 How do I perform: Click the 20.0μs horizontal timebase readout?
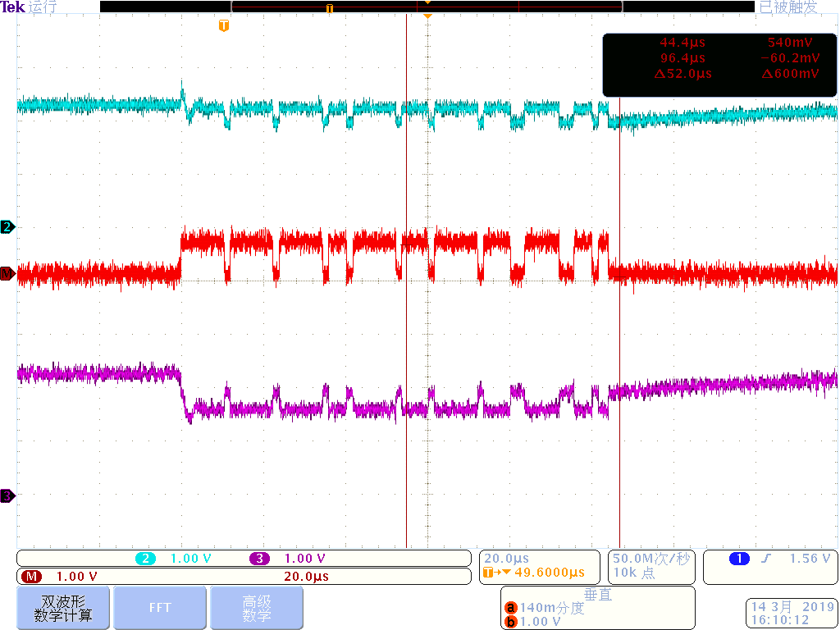506,559
